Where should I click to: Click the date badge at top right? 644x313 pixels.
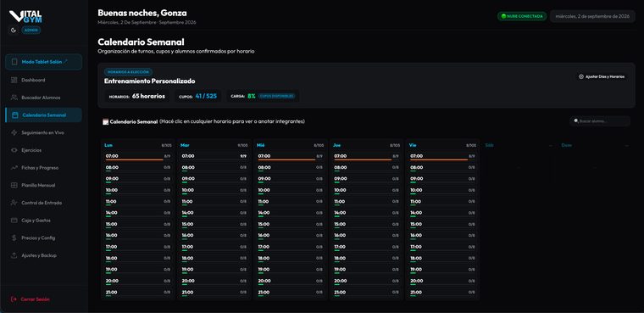[x=592, y=16]
